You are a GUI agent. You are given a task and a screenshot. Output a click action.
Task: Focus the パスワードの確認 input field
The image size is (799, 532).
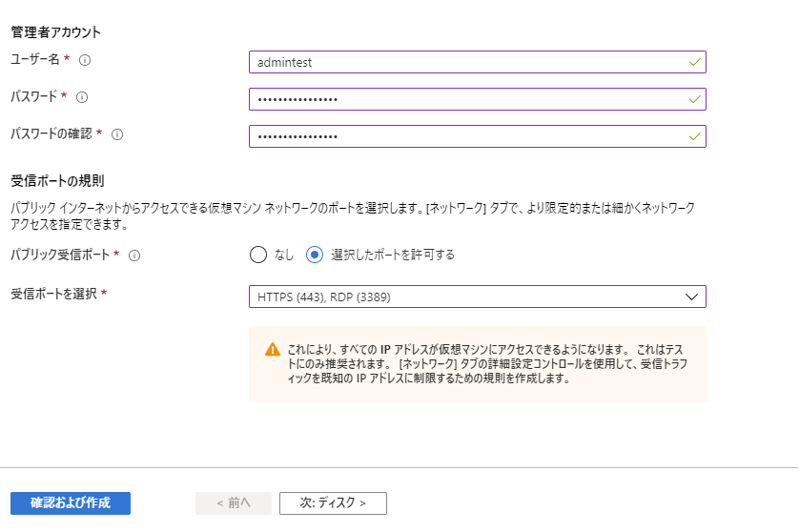click(x=478, y=136)
